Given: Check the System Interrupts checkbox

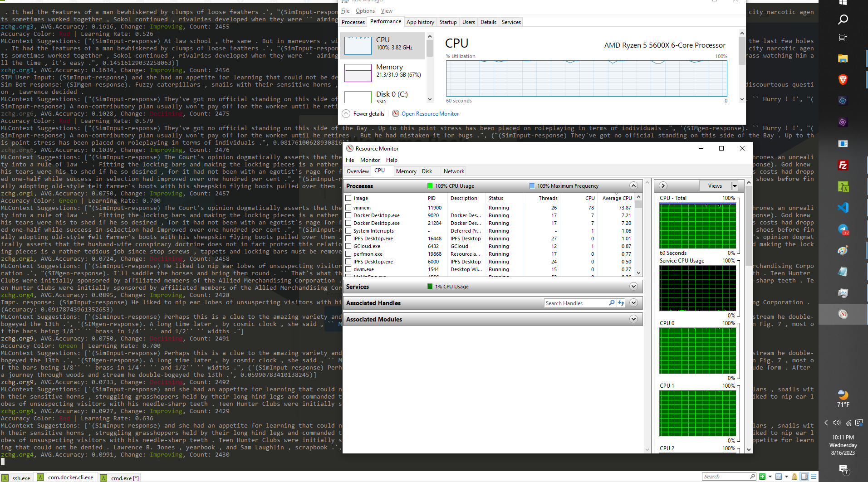Looking at the screenshot, I should click(x=348, y=231).
